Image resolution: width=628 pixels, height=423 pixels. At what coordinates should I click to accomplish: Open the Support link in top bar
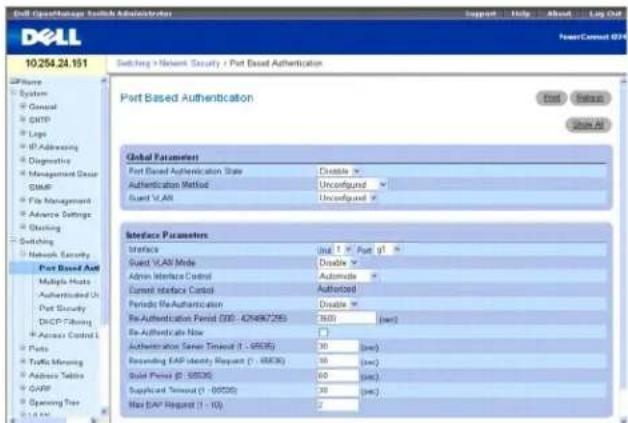480,14
